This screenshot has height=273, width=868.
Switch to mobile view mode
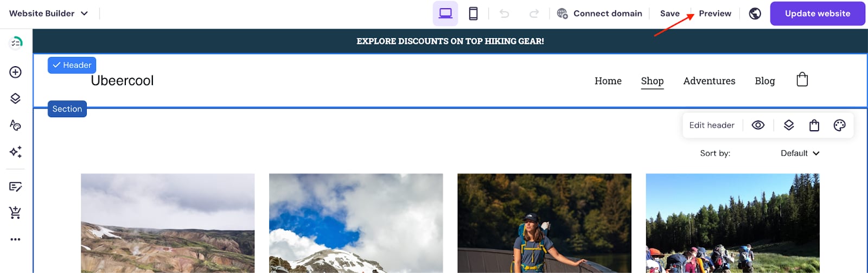pos(473,14)
